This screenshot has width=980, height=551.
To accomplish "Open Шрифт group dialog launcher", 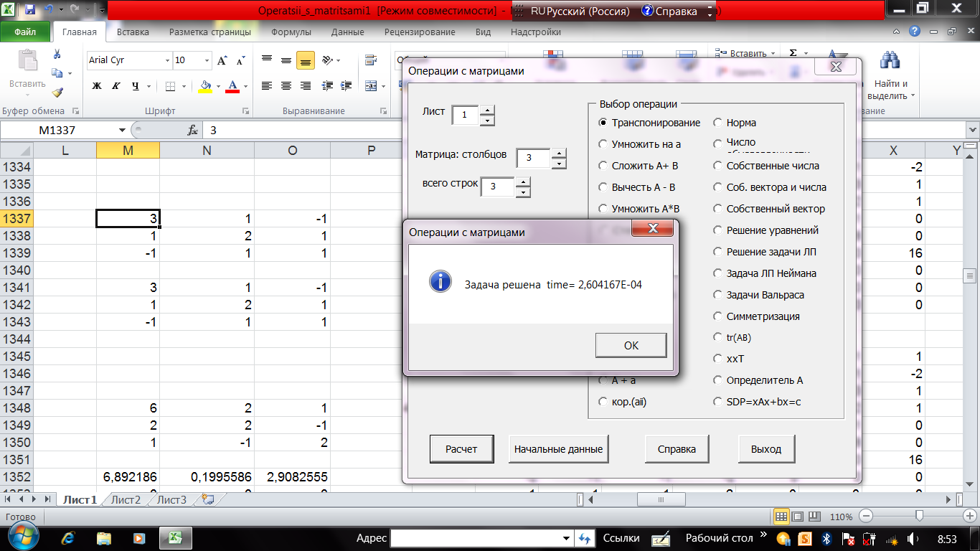I will click(x=246, y=111).
